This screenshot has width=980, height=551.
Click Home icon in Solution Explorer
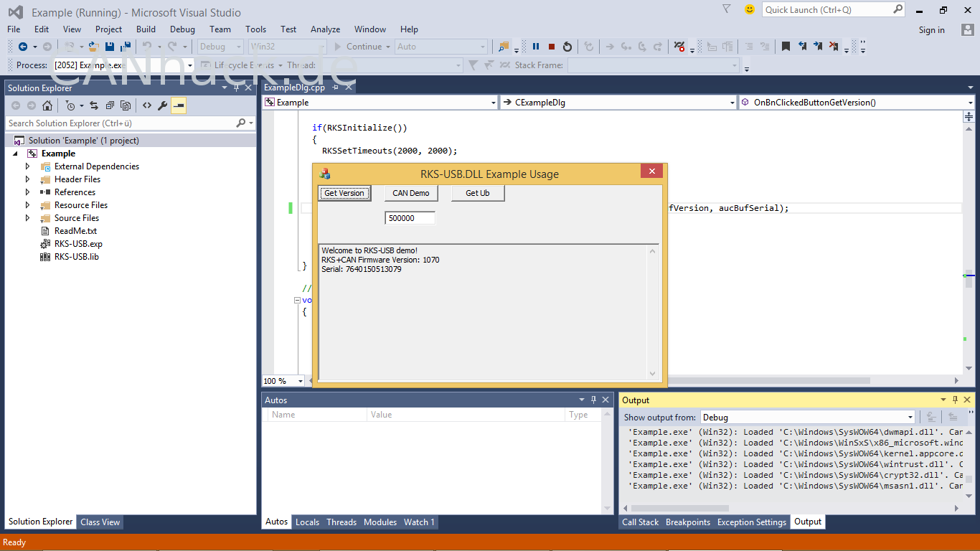point(47,105)
